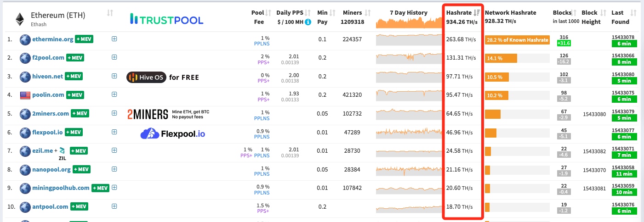Screen dimensions: 644x222
Task: Click the globe icon beside ethermine.org
Action: point(25,39)
